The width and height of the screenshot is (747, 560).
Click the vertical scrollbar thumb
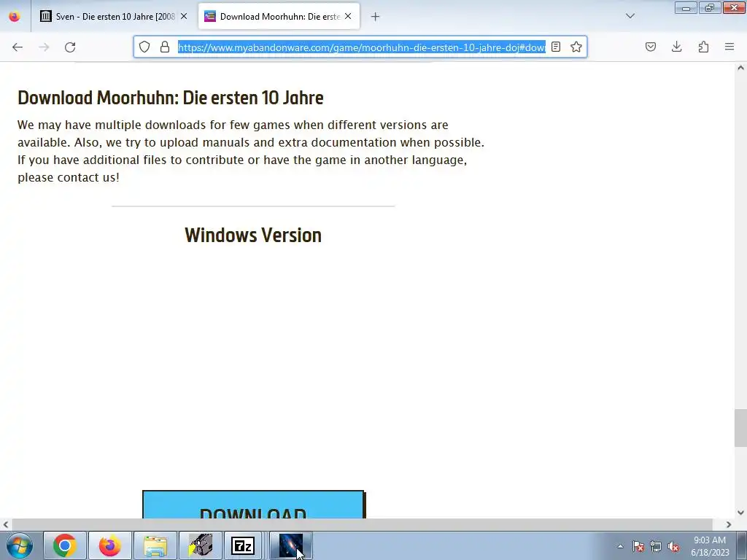point(740,427)
